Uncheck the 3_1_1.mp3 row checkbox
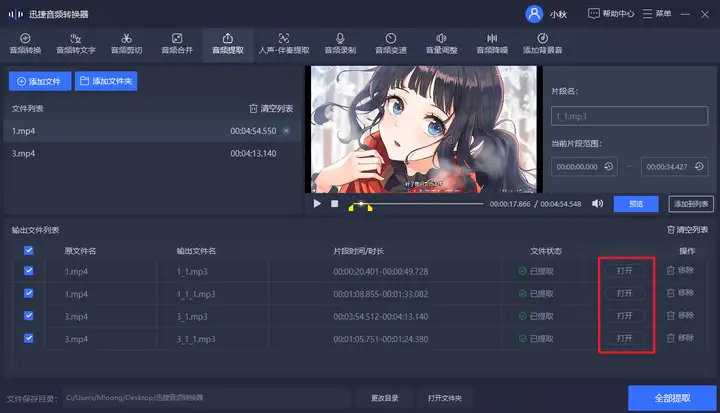 coord(28,338)
